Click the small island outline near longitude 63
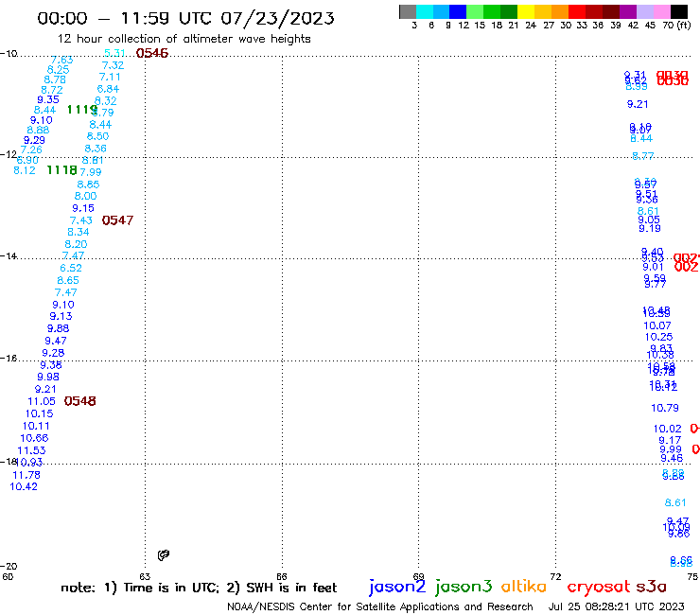This screenshot has width=700, height=615. [164, 555]
